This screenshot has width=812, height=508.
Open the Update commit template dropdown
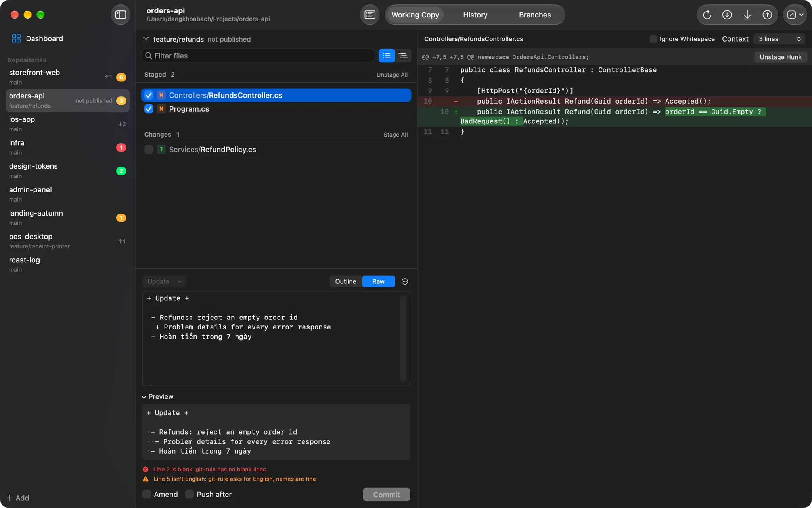(164, 281)
